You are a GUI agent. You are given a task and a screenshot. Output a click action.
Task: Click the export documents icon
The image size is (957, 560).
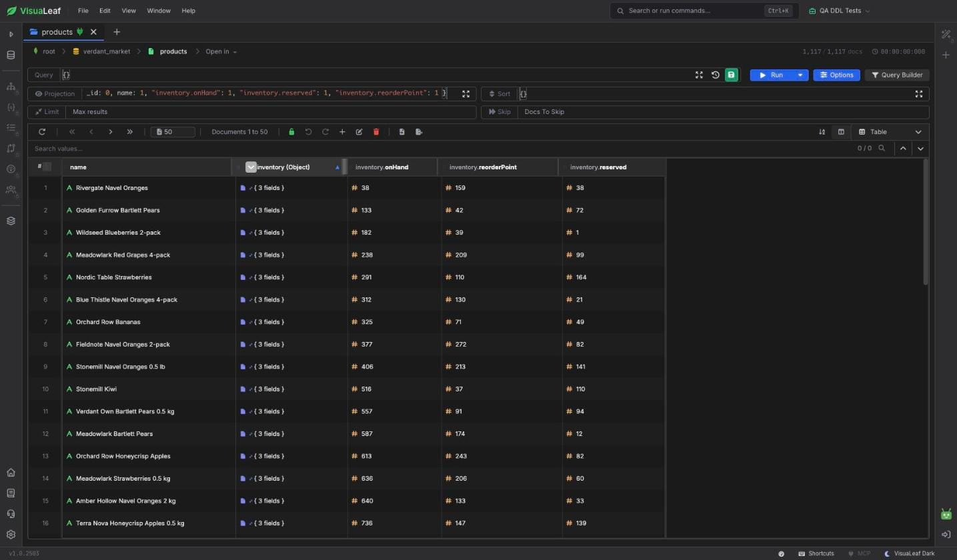(x=419, y=132)
